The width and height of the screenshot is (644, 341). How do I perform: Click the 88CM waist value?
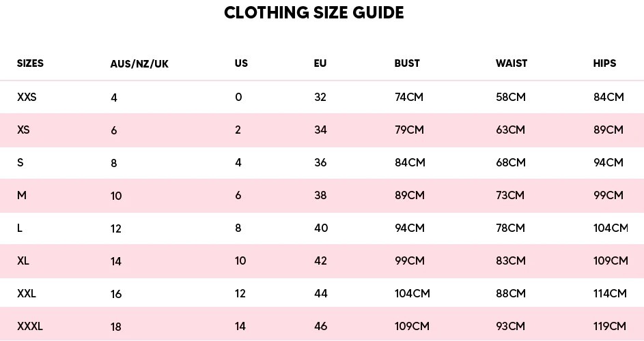click(511, 293)
